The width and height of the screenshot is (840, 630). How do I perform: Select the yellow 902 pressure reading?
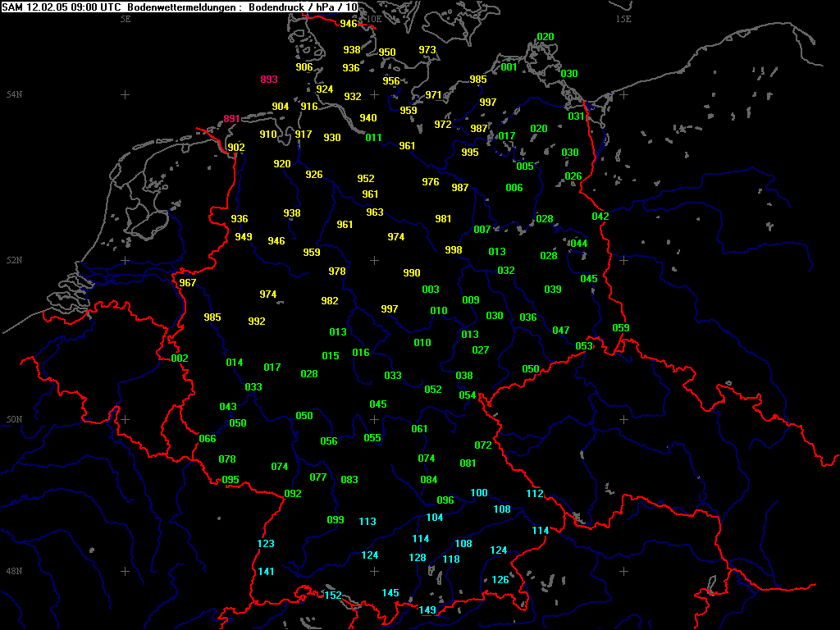[x=236, y=148]
